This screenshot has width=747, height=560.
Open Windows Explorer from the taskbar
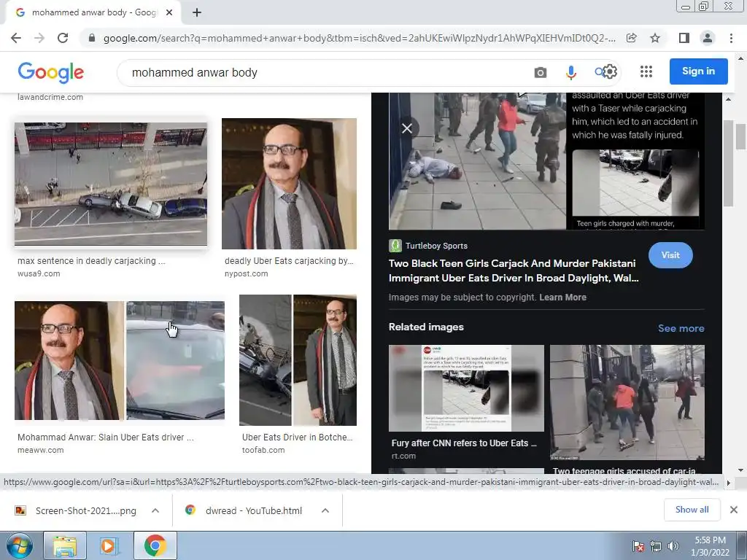tap(65, 545)
